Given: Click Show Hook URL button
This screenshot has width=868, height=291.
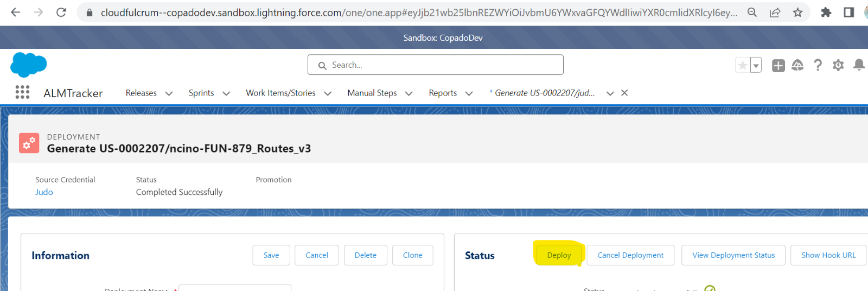Looking at the screenshot, I should point(828,255).
